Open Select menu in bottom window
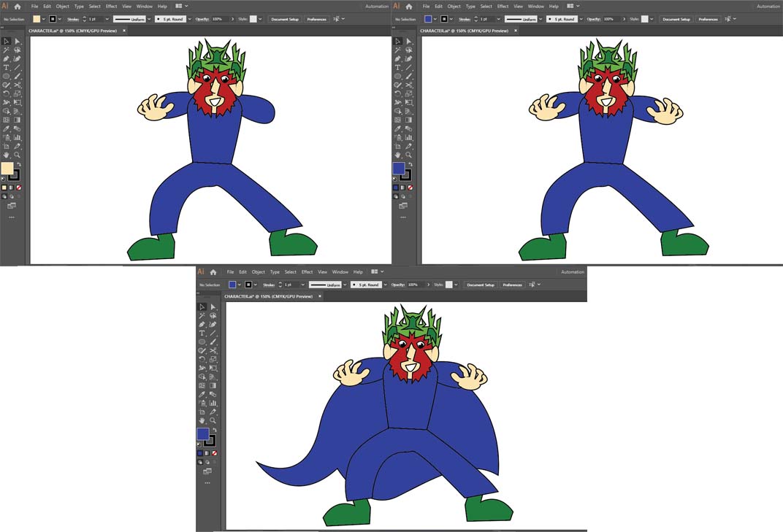The height and width of the screenshot is (532, 783). pyautogui.click(x=291, y=272)
